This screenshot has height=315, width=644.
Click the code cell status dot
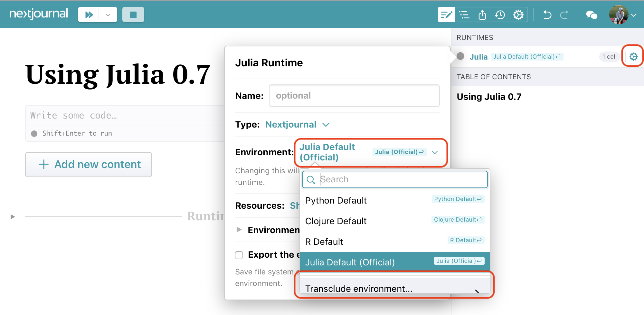[x=34, y=134]
